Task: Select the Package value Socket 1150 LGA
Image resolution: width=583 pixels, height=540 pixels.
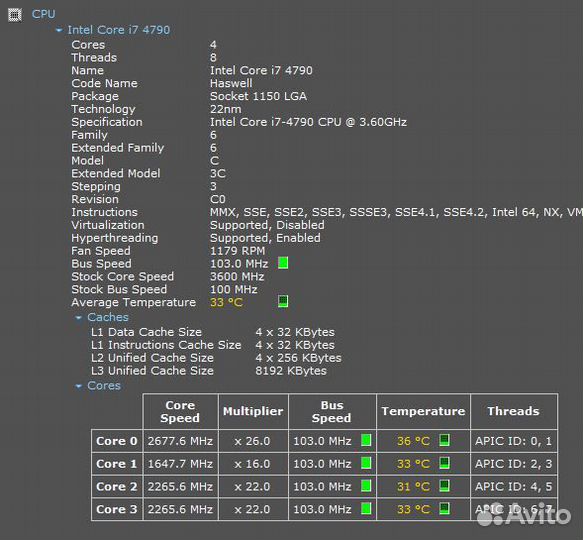Action: pyautogui.click(x=258, y=96)
